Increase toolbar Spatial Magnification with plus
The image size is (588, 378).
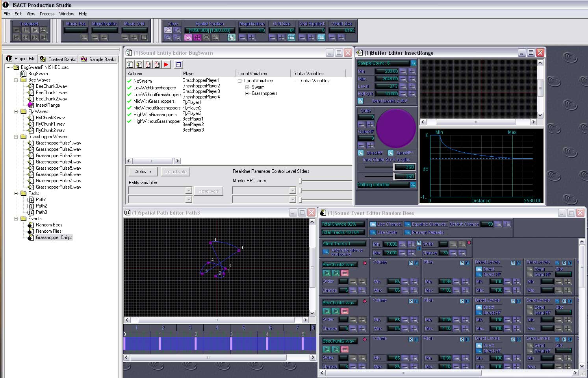click(252, 37)
